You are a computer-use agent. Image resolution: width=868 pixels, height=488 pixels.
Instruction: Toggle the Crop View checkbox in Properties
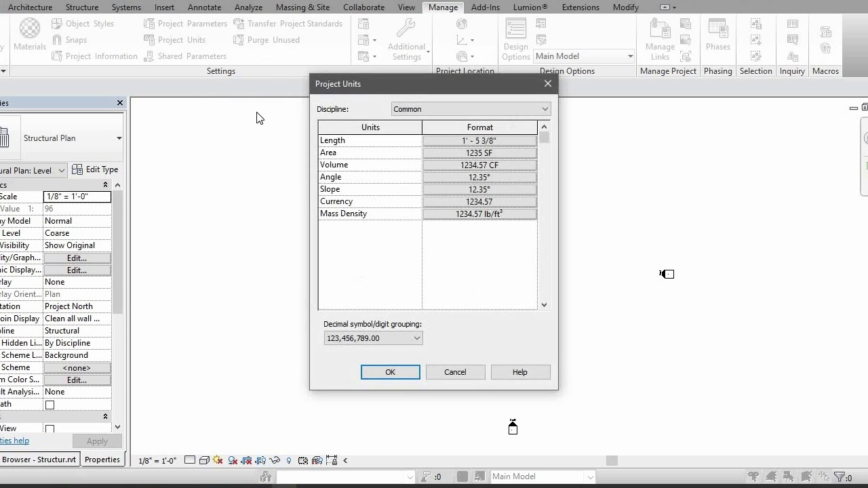50,428
